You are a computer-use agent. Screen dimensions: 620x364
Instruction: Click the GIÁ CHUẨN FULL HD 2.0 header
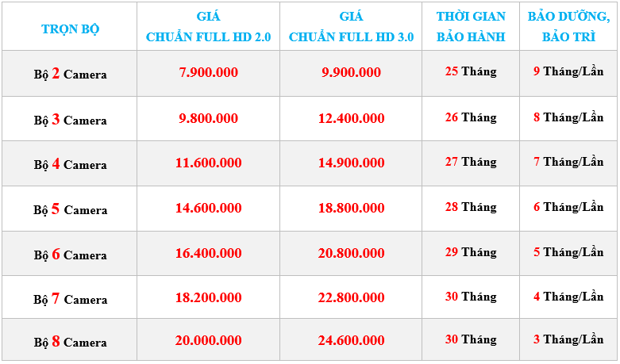[208, 27]
